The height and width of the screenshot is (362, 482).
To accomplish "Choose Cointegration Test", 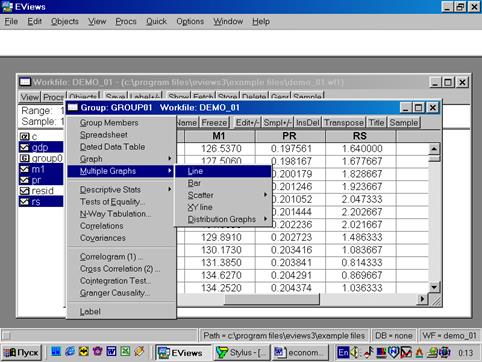I will point(121,281).
